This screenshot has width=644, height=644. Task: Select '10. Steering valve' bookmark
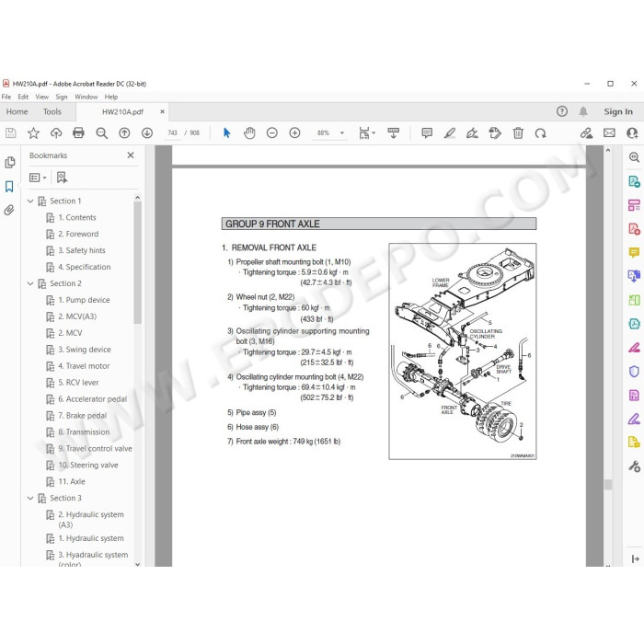click(x=88, y=465)
